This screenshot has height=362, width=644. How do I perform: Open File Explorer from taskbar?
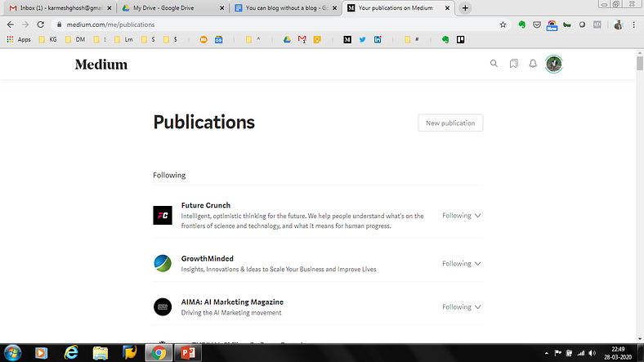(x=101, y=352)
